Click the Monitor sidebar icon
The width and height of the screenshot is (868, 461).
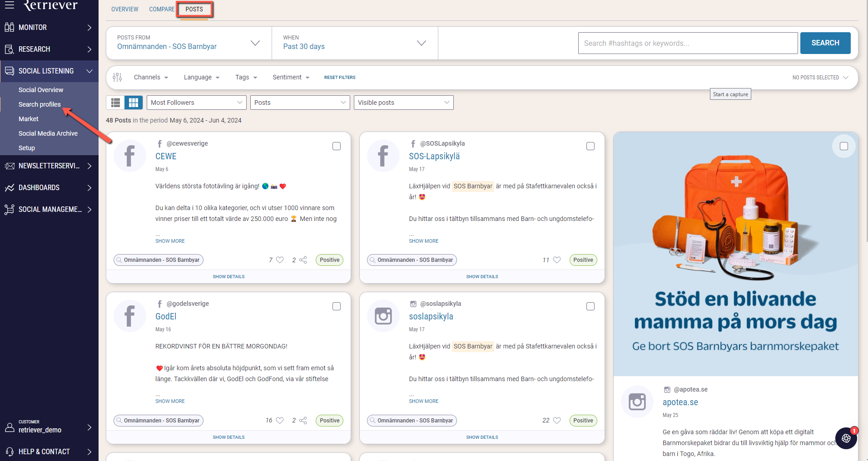click(x=10, y=27)
